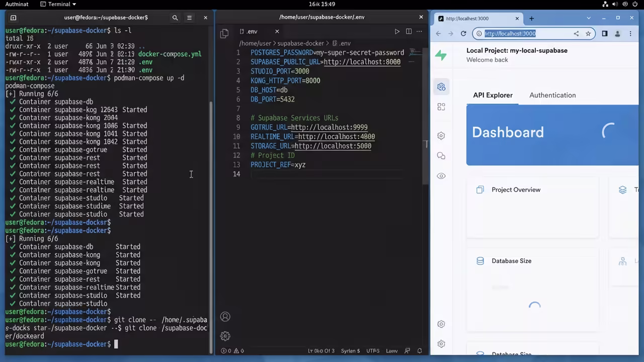Click the errors and warnings status indicator
Screen dimensions: 644x362
tap(232, 351)
